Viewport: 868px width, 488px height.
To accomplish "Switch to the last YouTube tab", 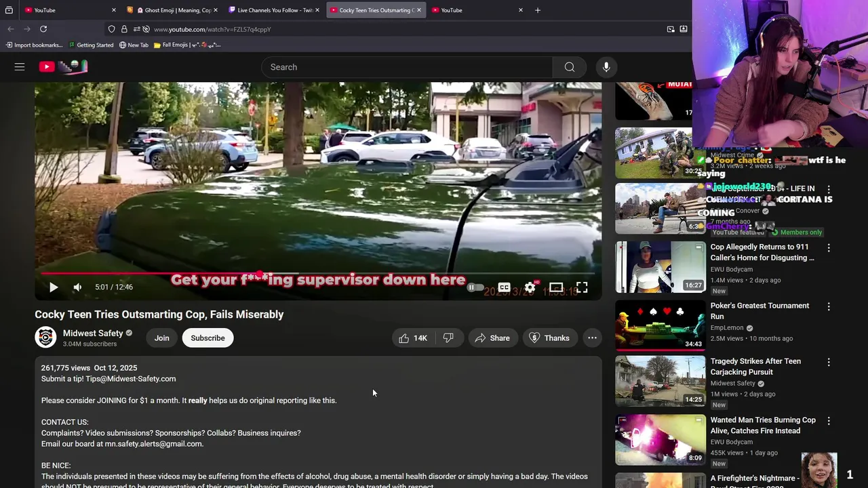I will click(x=476, y=10).
